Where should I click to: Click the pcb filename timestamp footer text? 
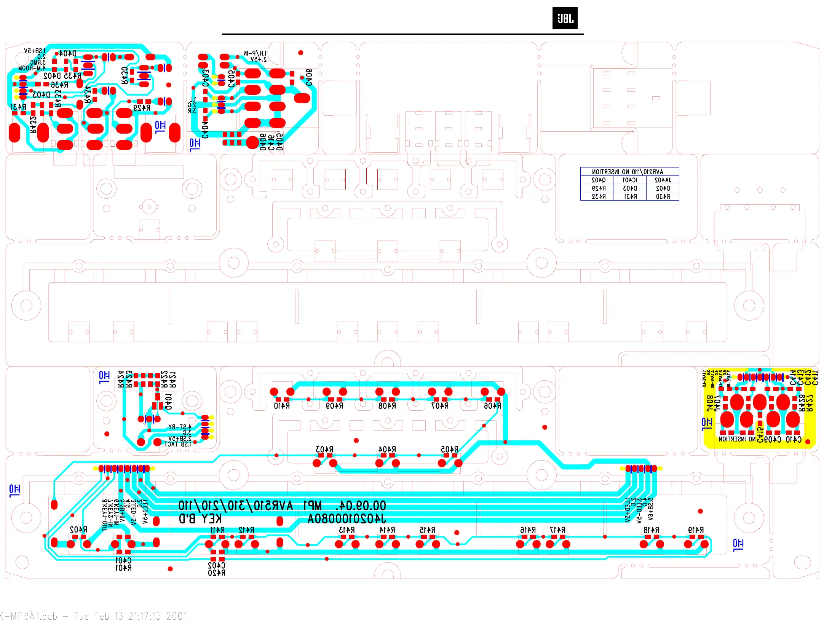[x=93, y=616]
